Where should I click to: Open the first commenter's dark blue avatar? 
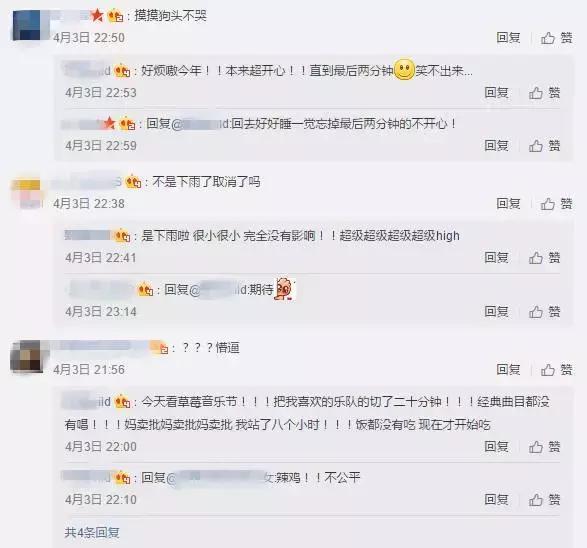coord(26,25)
